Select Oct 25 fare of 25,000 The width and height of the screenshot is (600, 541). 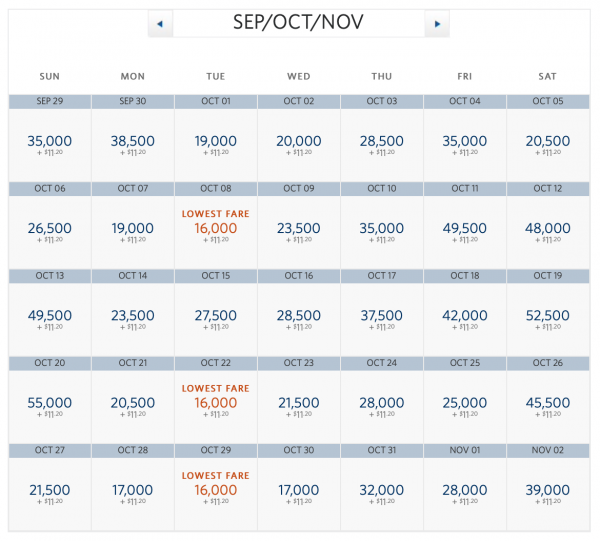(465, 402)
